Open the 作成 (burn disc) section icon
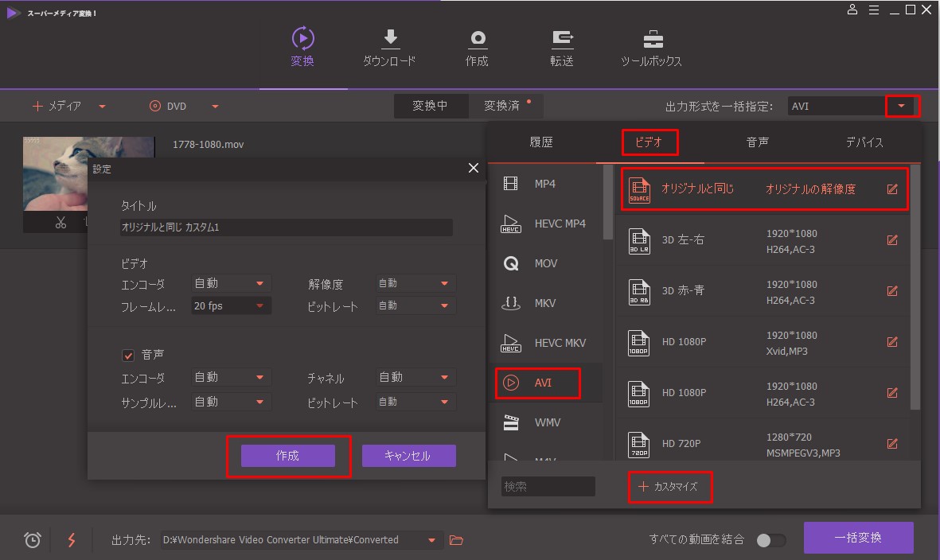Screen dimensions: 940x560 click(x=478, y=39)
